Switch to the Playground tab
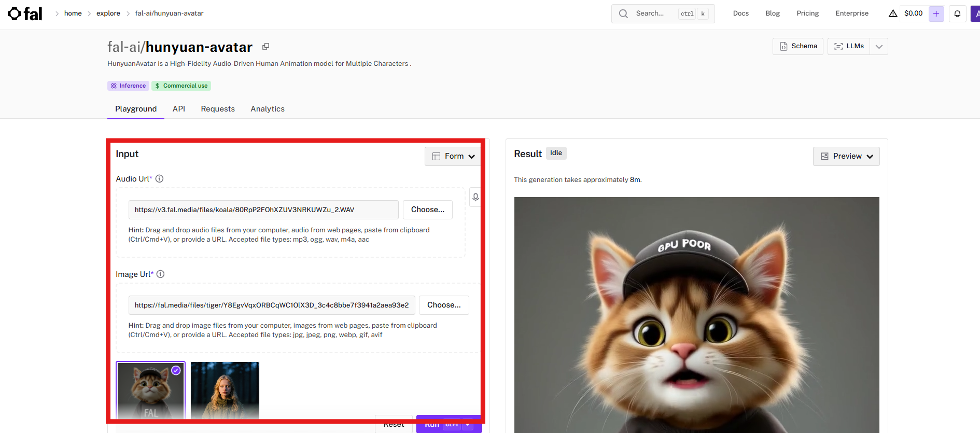Viewport: 980px width, 433px height. click(x=136, y=109)
